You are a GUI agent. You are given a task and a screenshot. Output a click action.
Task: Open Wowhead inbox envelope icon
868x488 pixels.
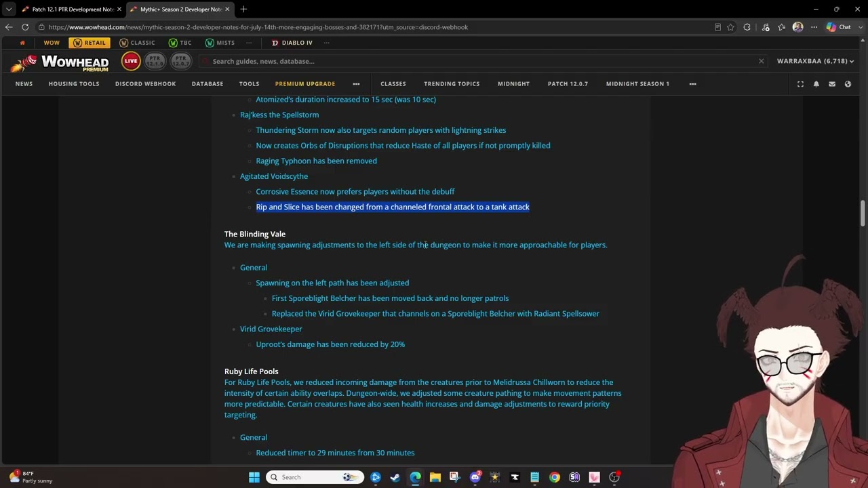pos(832,84)
